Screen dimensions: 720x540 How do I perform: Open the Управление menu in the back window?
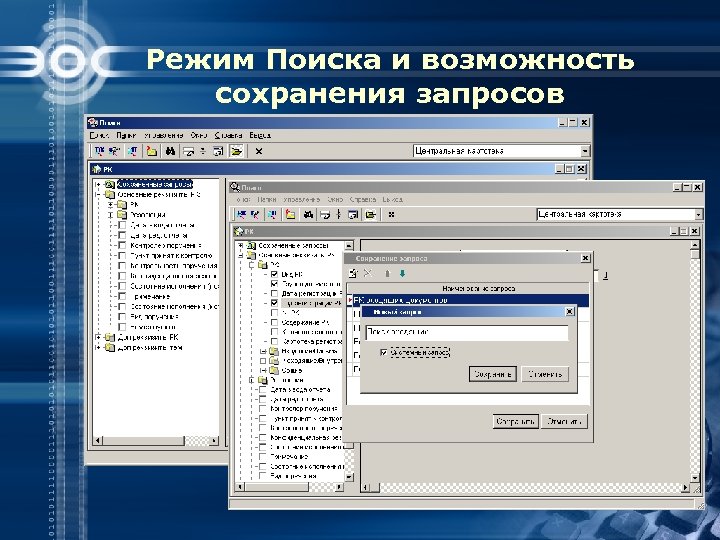point(163,135)
